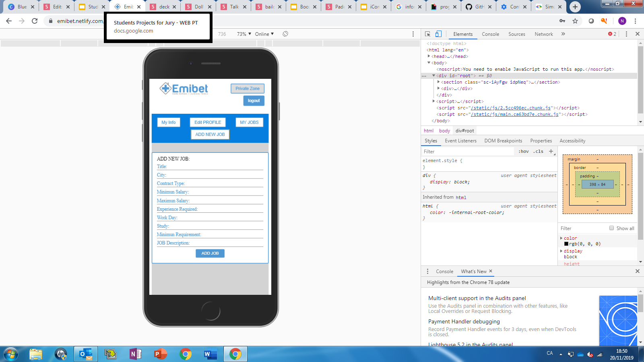
Task: Click the MY JOBS button
Action: [x=249, y=122]
